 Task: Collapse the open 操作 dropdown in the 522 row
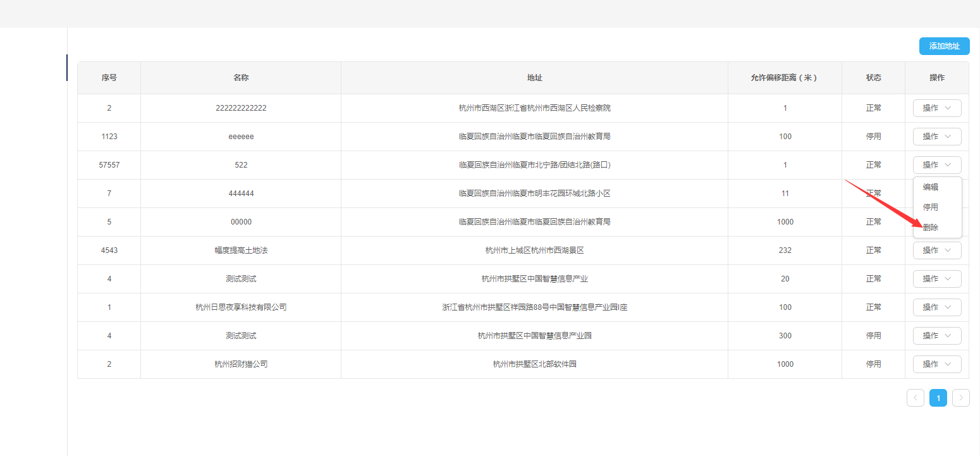(x=936, y=165)
